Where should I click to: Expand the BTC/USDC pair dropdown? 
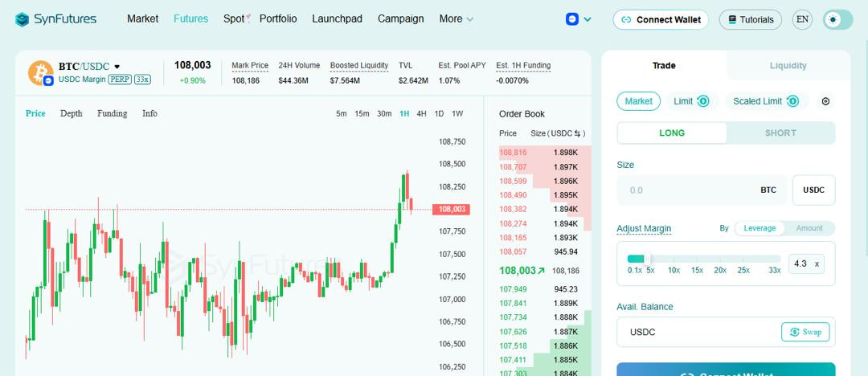tap(117, 66)
